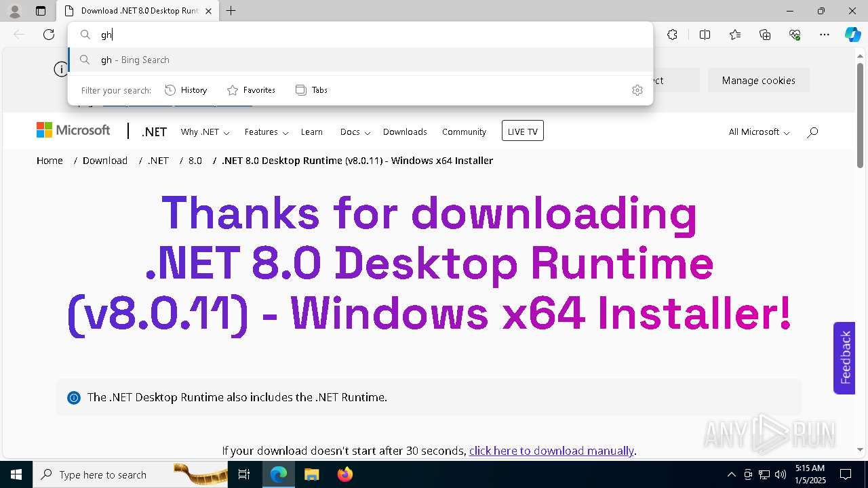Open tab actions menu icon
Screen dimensions: 868x488
point(41,11)
